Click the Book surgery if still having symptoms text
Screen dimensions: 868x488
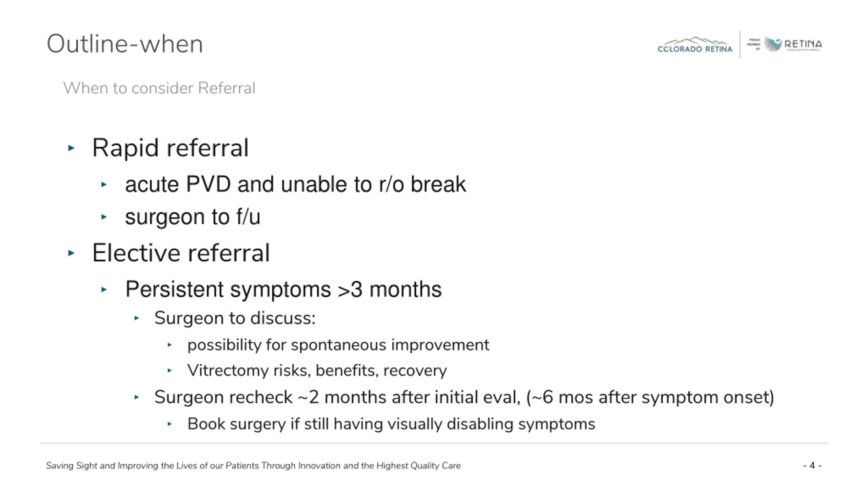pyautogui.click(x=391, y=424)
